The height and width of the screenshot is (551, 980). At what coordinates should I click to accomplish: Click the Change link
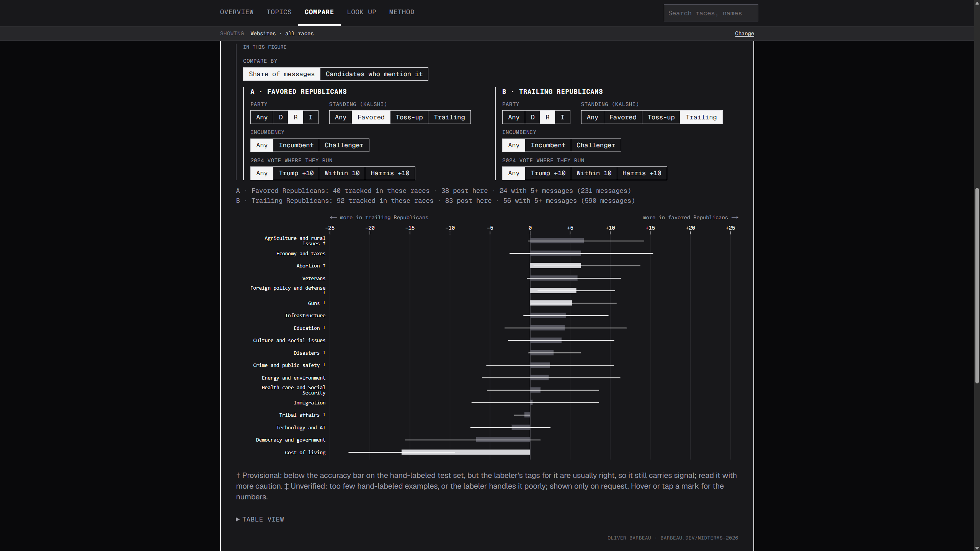coord(744,34)
